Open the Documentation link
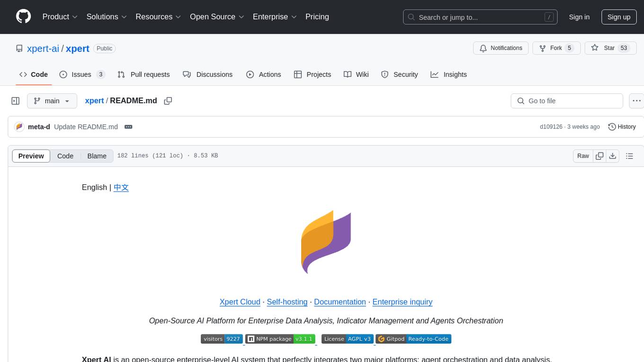The height and width of the screenshot is (362, 644). click(340, 302)
